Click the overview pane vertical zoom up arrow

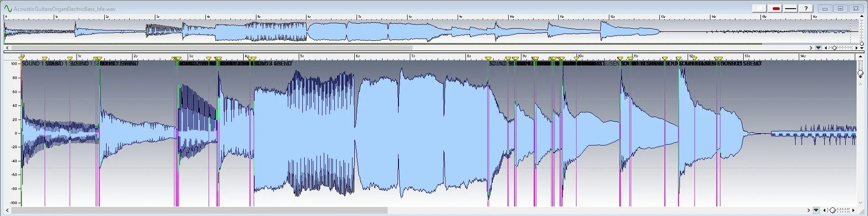click(862, 16)
